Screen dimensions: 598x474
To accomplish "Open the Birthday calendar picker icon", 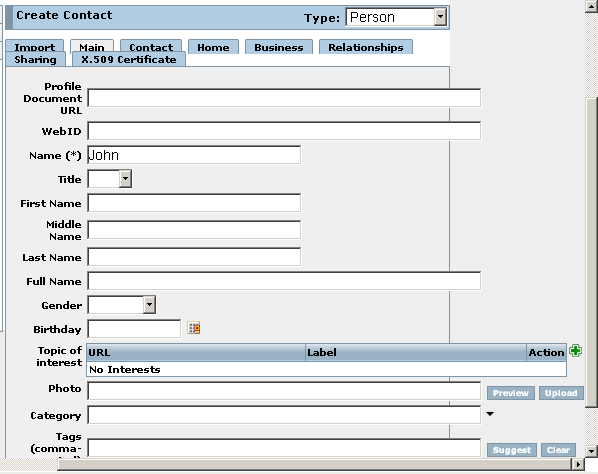I will pyautogui.click(x=194, y=328).
